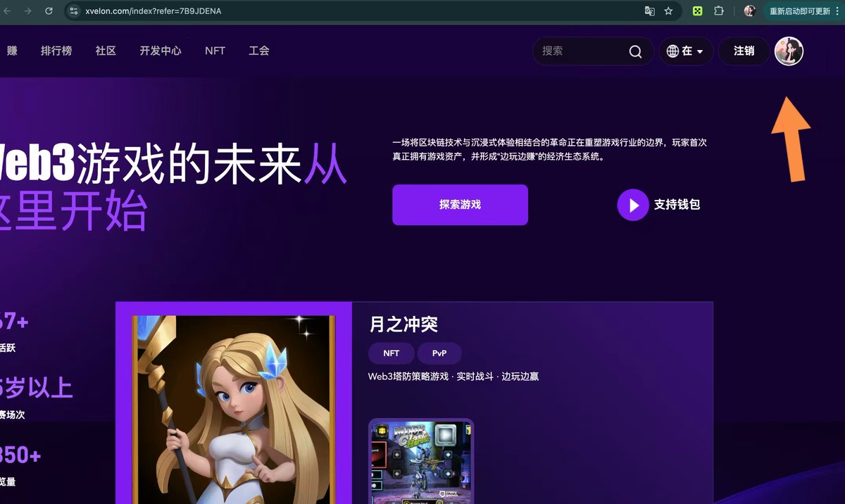This screenshot has height=504, width=845.
Task: Select the NFT tag on 月之冲突
Action: tap(392, 353)
